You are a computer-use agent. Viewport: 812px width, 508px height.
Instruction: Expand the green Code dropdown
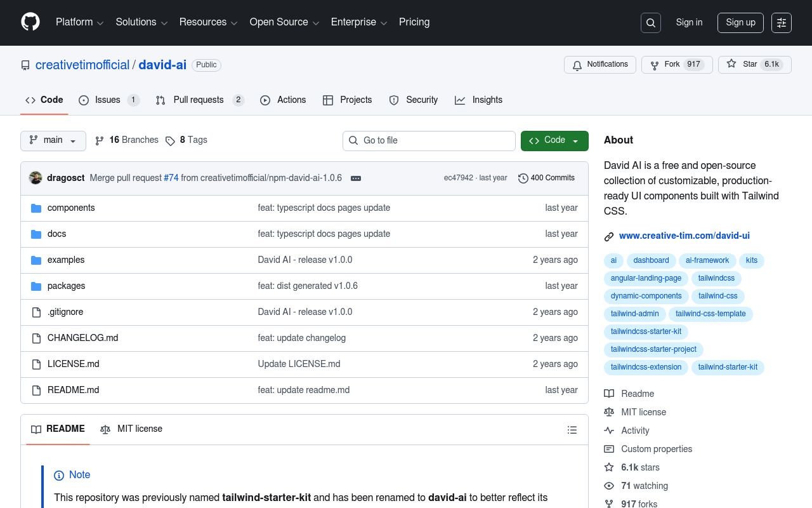pos(554,140)
